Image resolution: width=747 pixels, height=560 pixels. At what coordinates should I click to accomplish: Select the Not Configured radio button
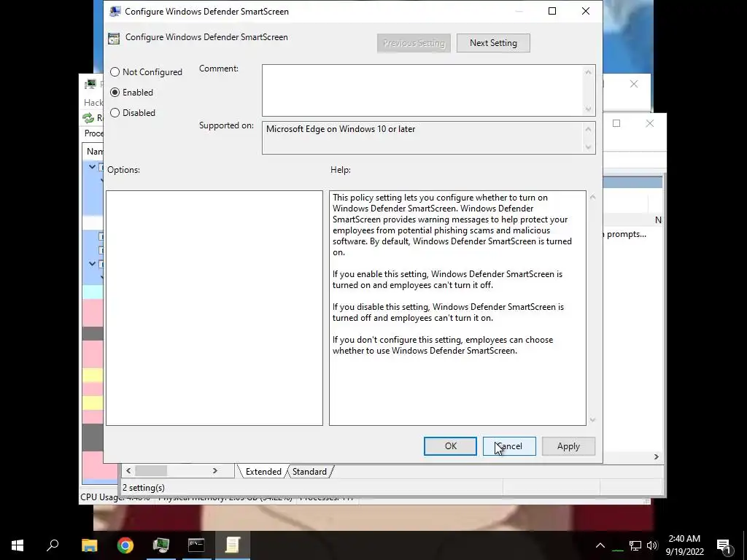point(146,72)
